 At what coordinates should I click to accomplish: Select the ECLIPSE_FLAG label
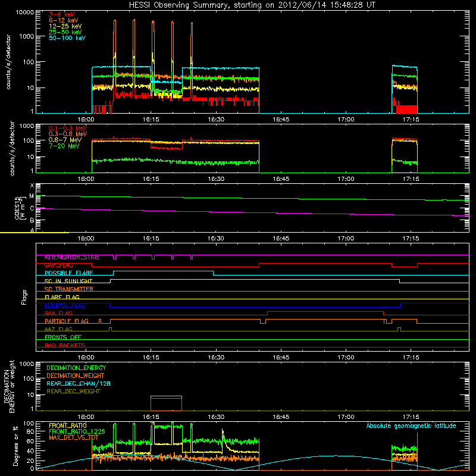(x=65, y=305)
